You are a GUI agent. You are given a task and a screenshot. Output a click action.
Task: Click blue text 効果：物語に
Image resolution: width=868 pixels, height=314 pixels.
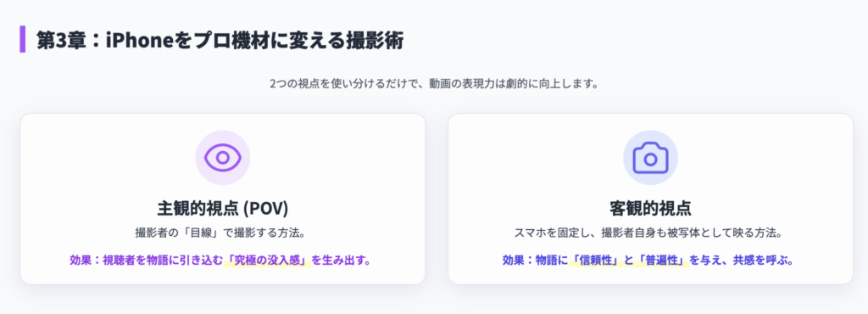[536, 261]
